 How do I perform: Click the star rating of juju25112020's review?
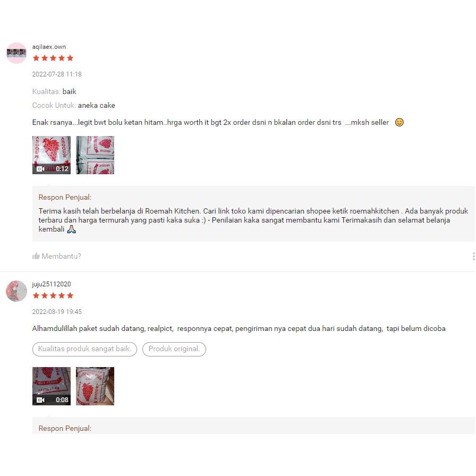[x=53, y=295]
